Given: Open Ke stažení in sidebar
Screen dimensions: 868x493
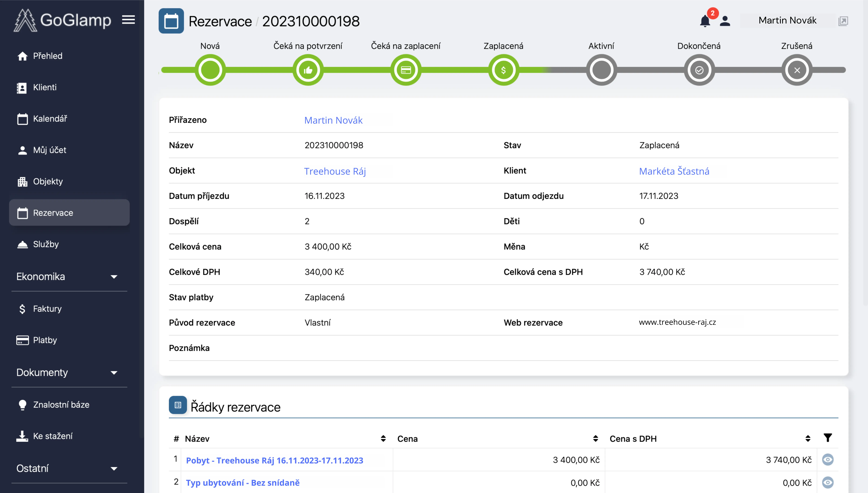Looking at the screenshot, I should (x=69, y=436).
